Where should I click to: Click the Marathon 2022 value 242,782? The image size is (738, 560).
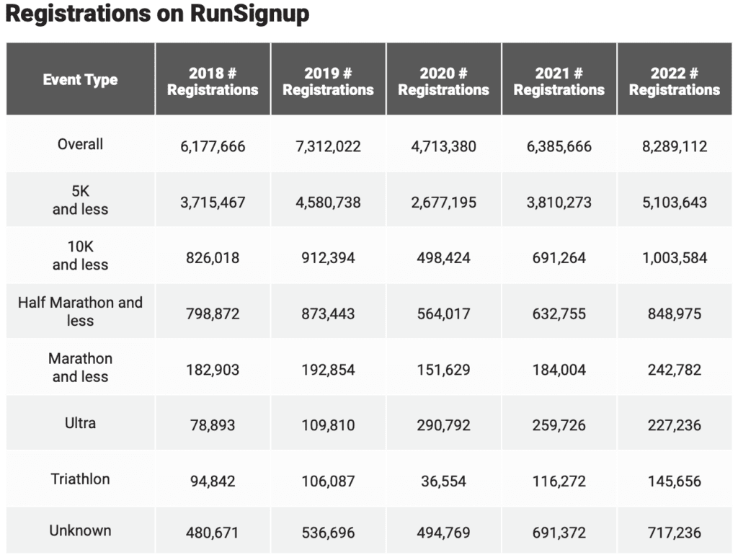tap(675, 370)
